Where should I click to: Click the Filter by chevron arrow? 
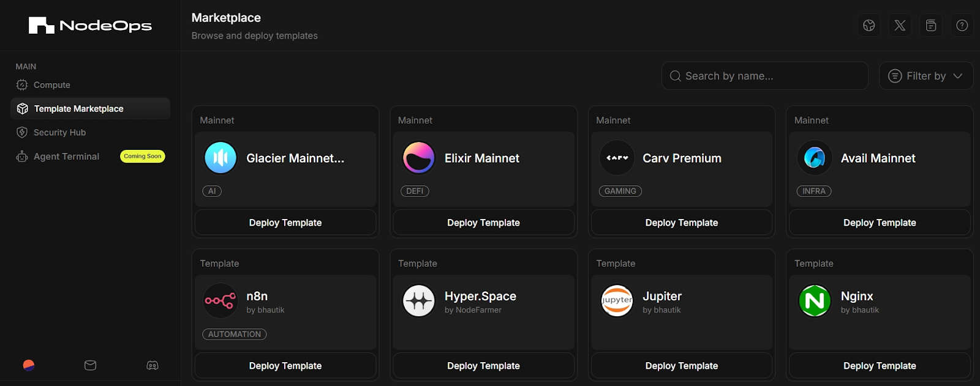point(958,76)
